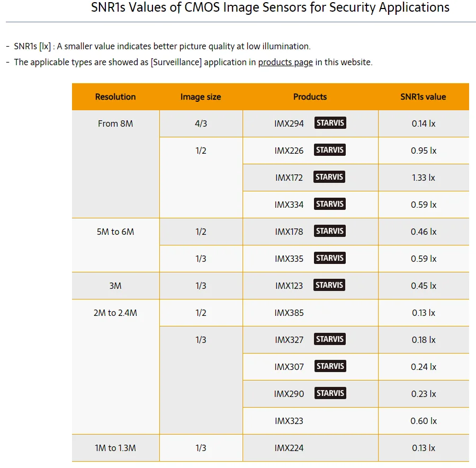Click the Products column header
Viewport: 476px width, 468px height.
click(x=310, y=97)
